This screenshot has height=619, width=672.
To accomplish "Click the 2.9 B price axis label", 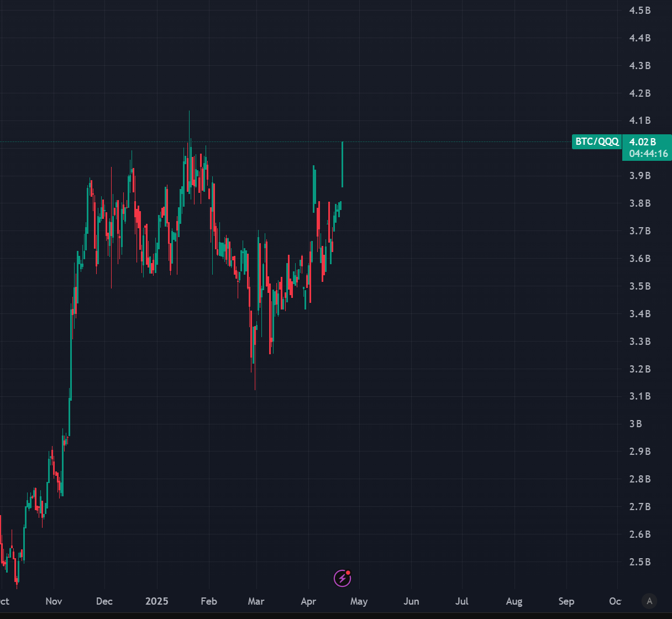I will (x=640, y=451).
